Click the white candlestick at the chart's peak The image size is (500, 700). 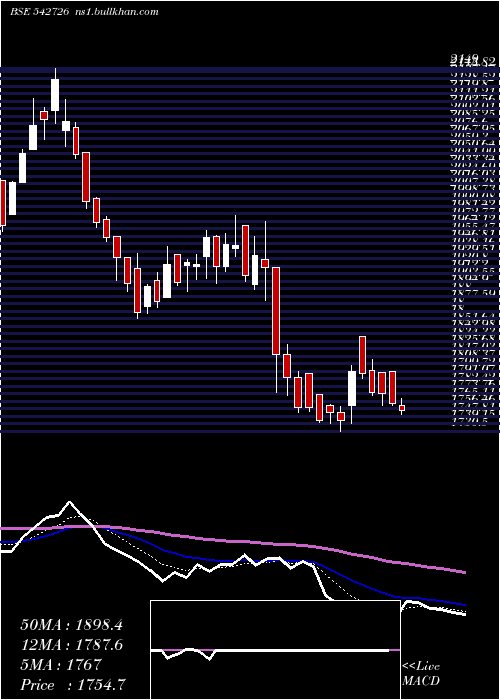(55, 95)
